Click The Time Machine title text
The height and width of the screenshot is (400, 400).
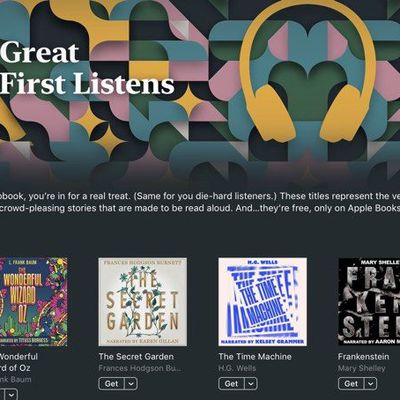[255, 357]
